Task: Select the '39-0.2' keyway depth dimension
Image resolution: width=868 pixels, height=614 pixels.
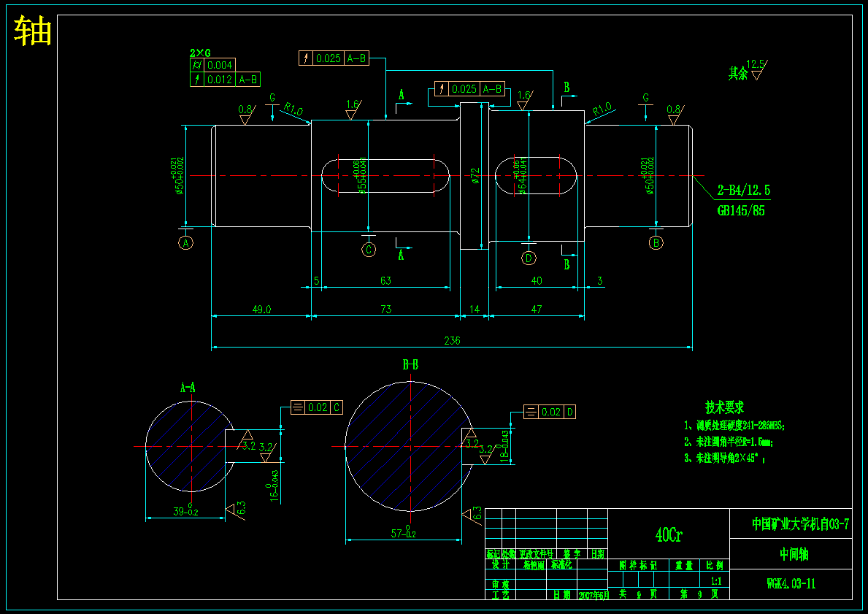Action: coord(185,511)
